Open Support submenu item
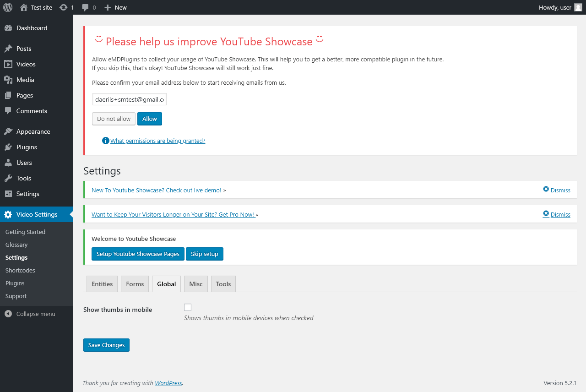 point(16,296)
